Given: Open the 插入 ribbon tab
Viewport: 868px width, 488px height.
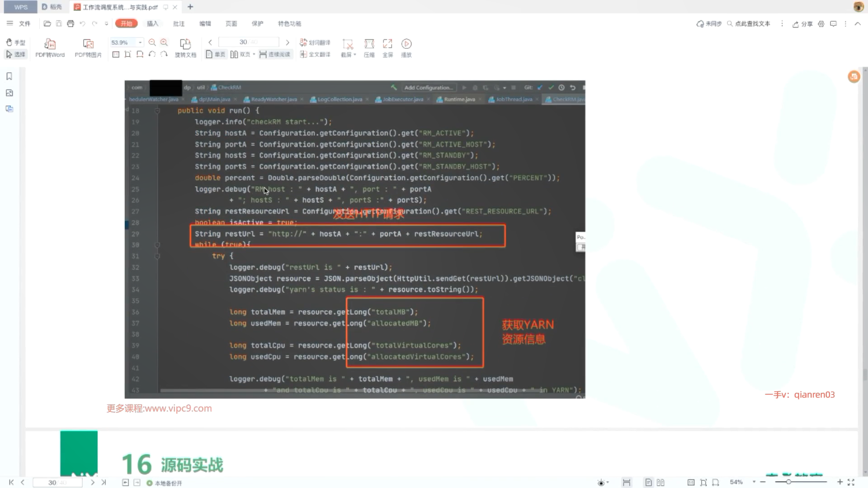Looking at the screenshot, I should click(x=152, y=23).
